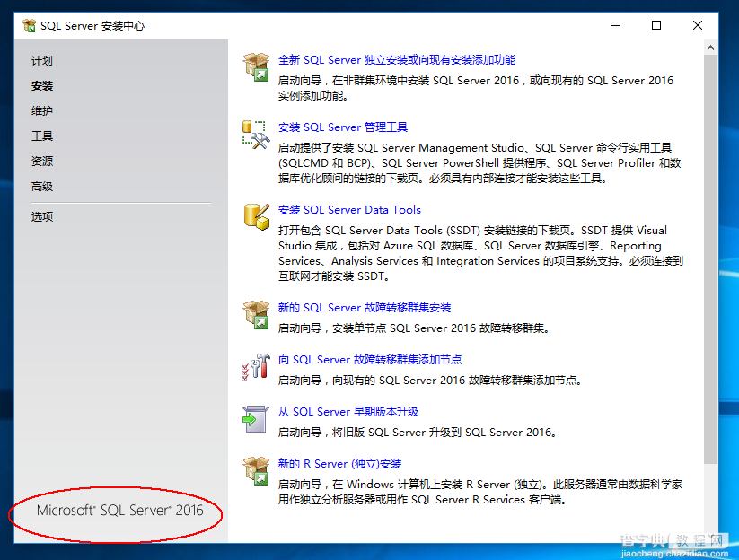
Task: Click the SQL Server Data Tools cylinder icon
Action: [x=257, y=216]
